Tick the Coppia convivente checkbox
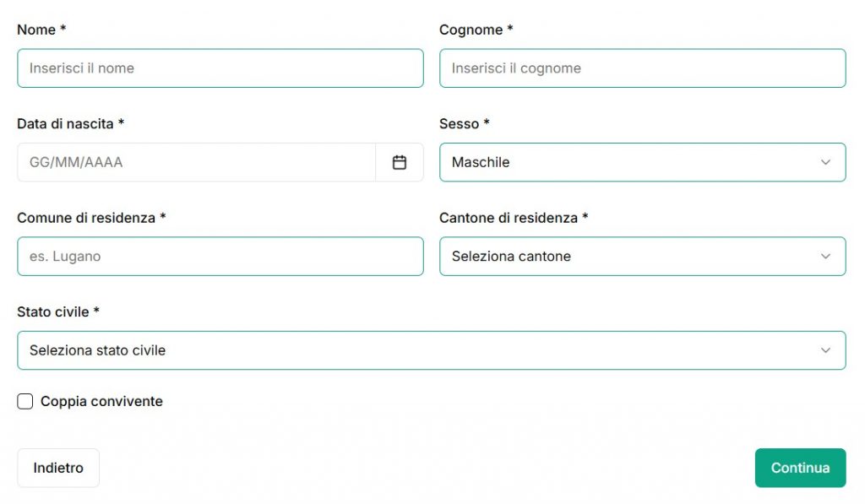 [25, 402]
